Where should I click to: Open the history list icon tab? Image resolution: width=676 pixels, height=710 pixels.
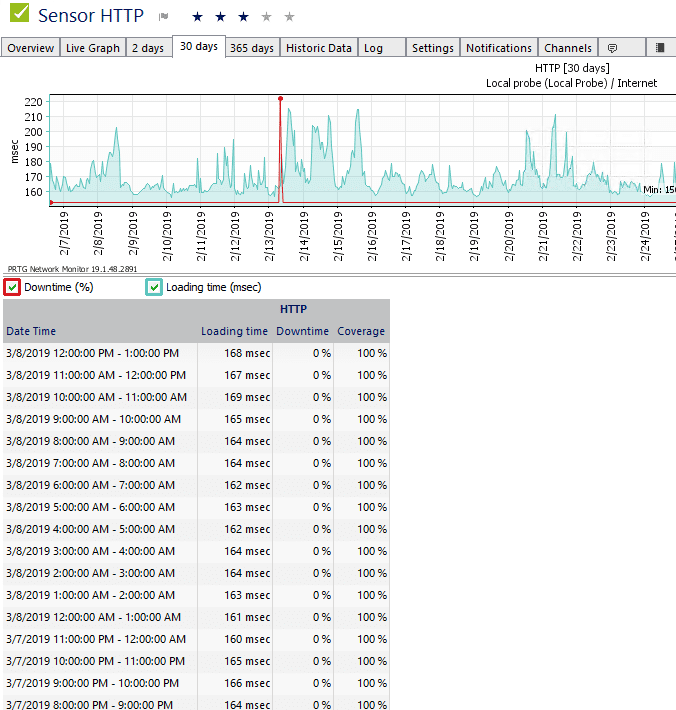[660, 48]
